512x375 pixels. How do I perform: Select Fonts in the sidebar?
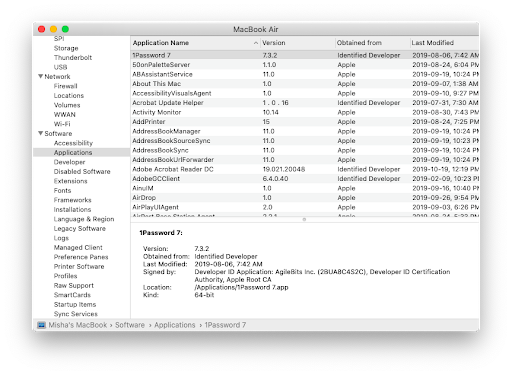(x=62, y=191)
